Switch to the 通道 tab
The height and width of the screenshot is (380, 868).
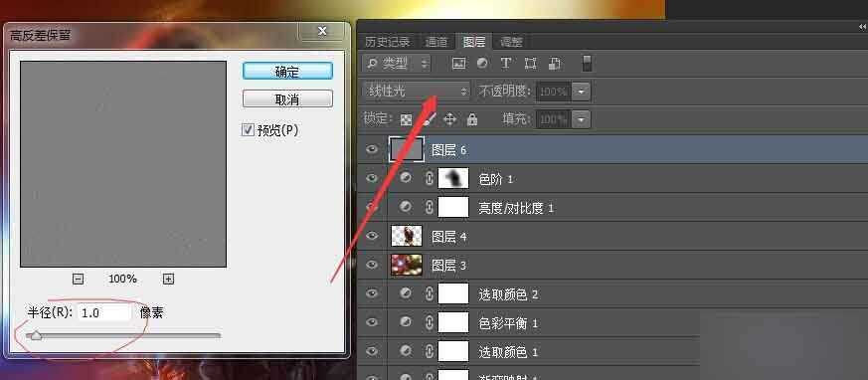coord(436,42)
